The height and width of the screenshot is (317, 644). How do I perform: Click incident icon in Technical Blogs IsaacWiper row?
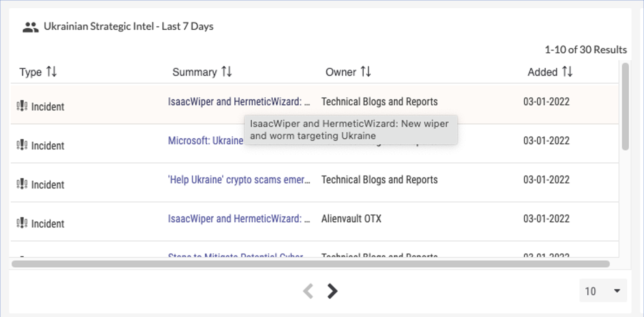(22, 106)
